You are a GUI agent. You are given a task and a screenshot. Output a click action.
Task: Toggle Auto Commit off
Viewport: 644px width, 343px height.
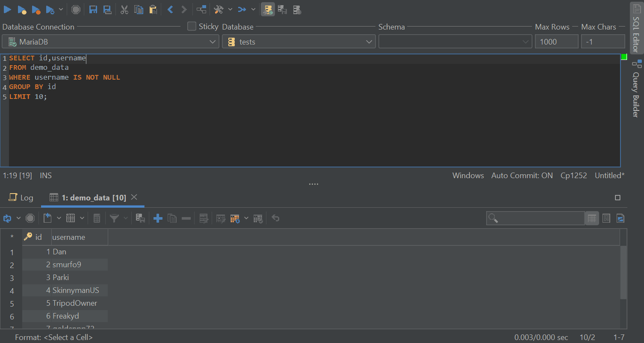coord(522,175)
